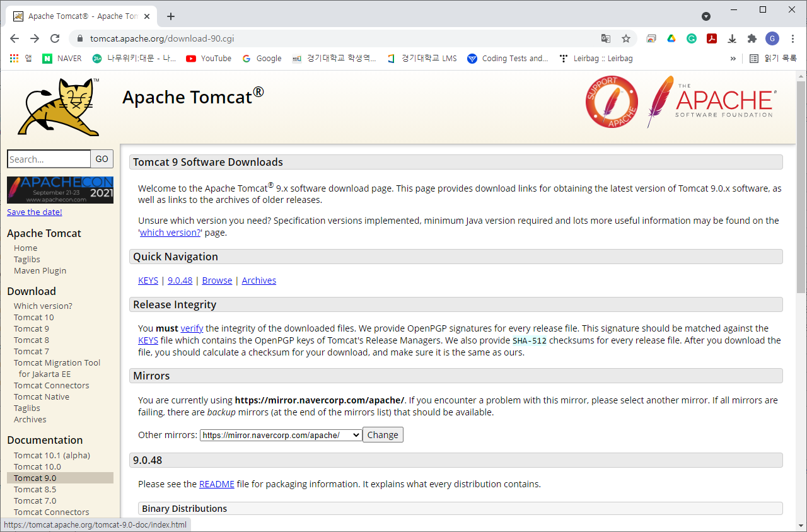The width and height of the screenshot is (807, 532).
Task: Open Chrome's three-dot menu
Action: (792, 38)
